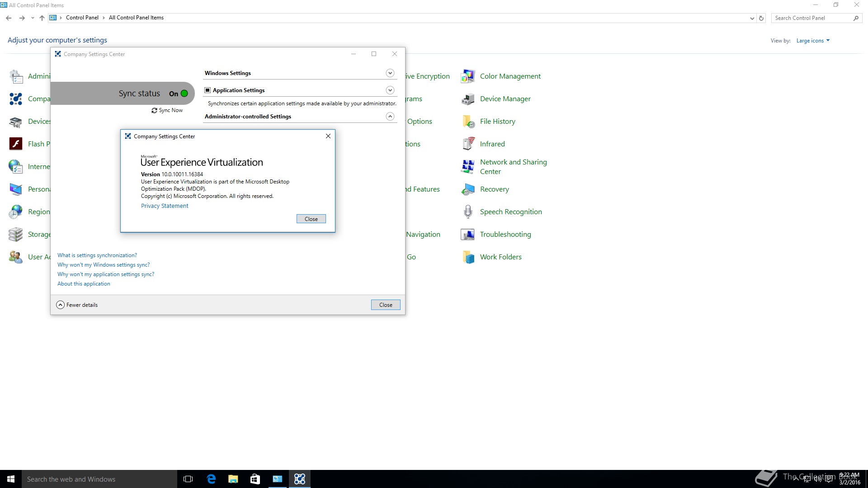Click the Work Folders icon
The width and height of the screenshot is (868, 488).
tap(468, 257)
